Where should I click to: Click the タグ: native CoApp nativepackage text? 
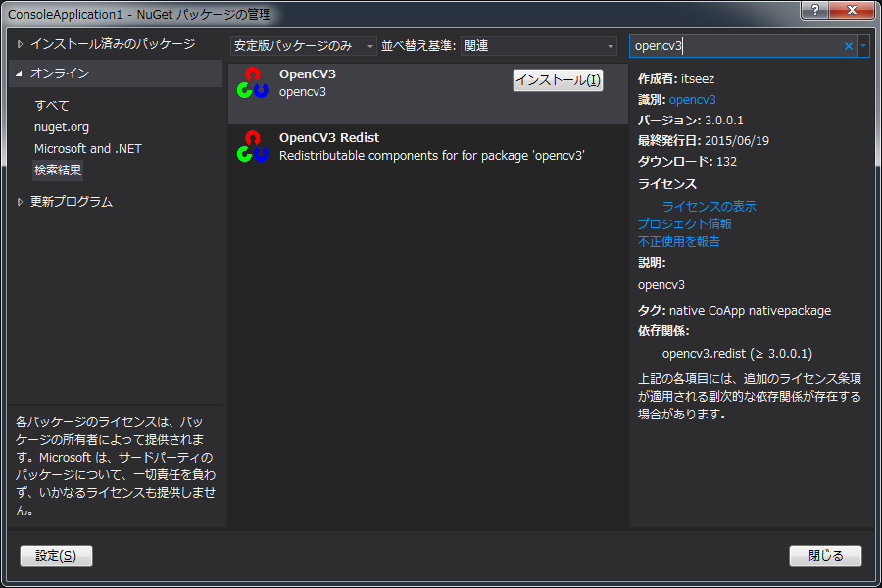pyautogui.click(x=734, y=310)
